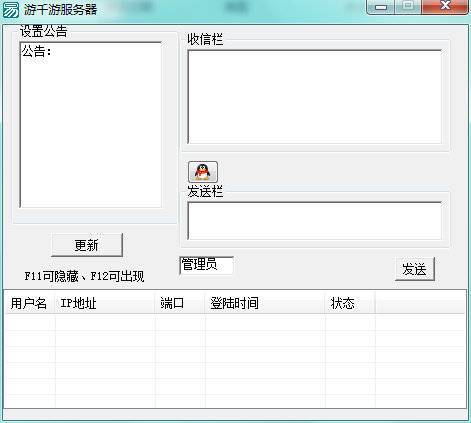Click the F11可隐藏、F12可出现 hint label
Screen dimensions: 471x423
pos(84,276)
